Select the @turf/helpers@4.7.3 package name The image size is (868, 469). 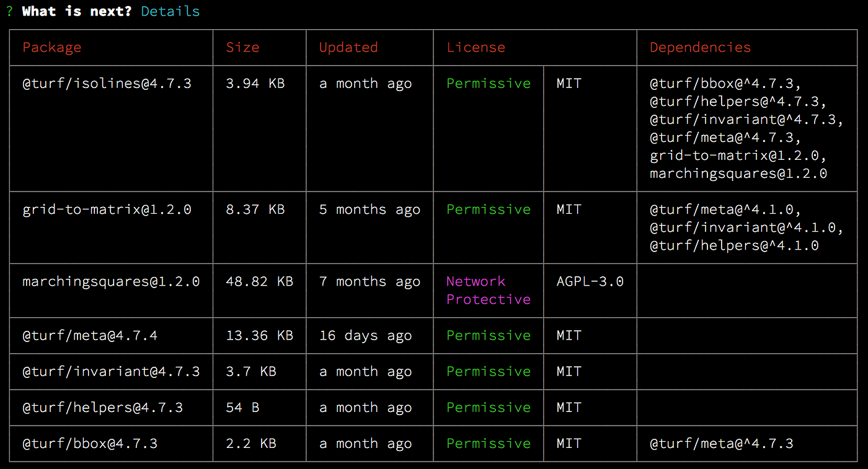[103, 408]
